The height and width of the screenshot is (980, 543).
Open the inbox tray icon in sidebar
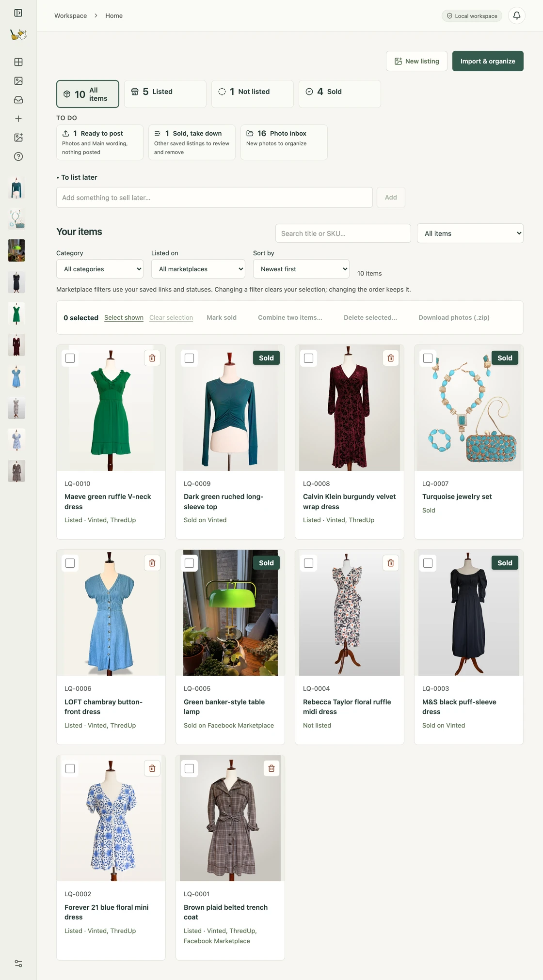pyautogui.click(x=18, y=100)
